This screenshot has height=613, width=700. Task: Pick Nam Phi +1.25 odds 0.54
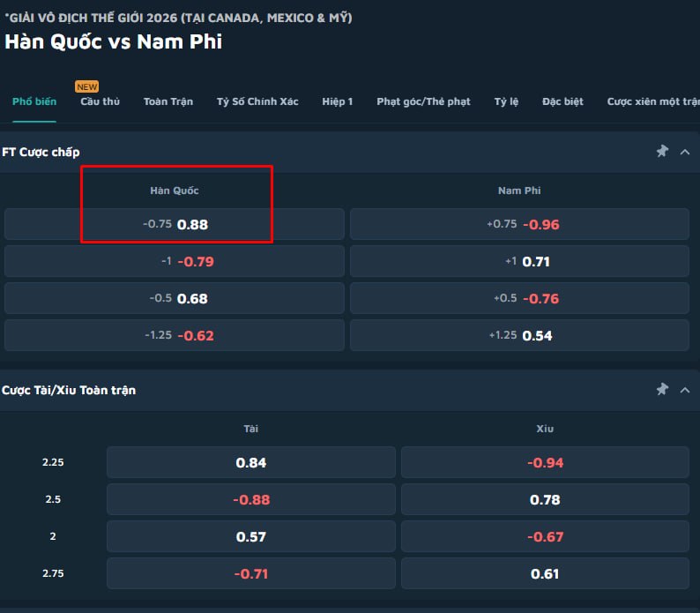point(519,335)
